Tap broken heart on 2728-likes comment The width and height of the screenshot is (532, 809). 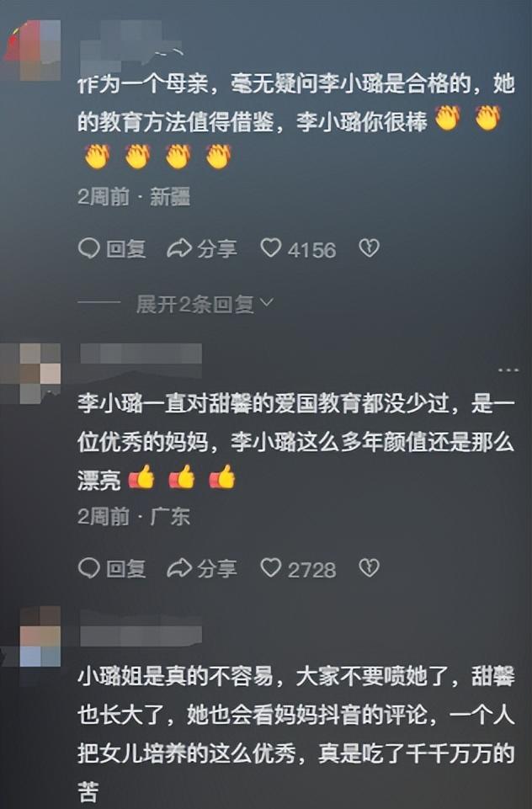tap(369, 568)
